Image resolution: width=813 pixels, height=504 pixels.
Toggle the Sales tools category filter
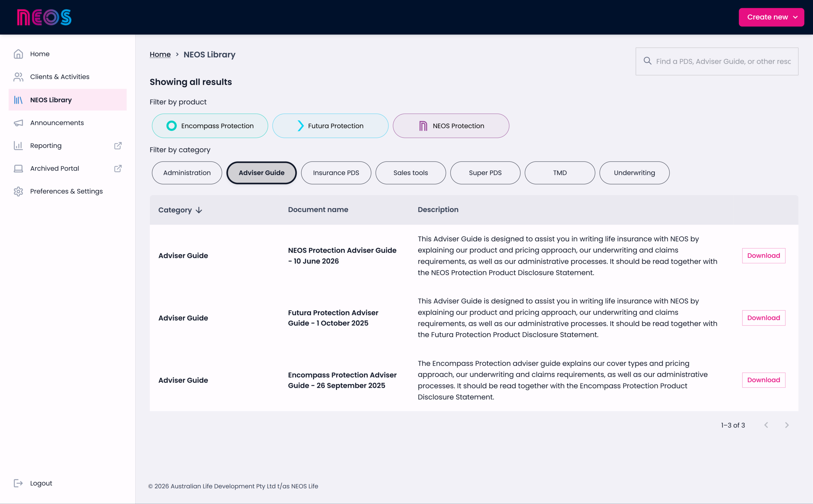coord(411,173)
